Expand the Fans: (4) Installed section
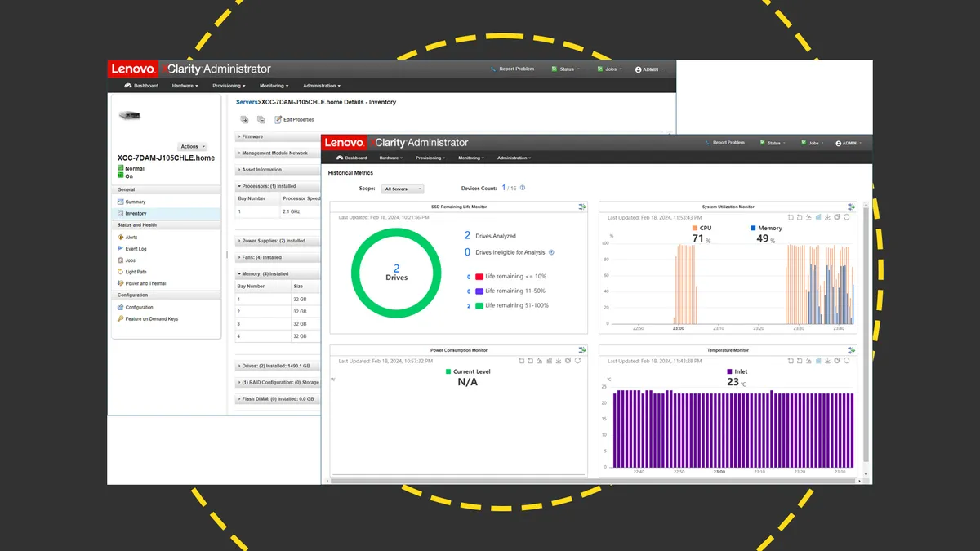980x551 pixels. pyautogui.click(x=278, y=257)
